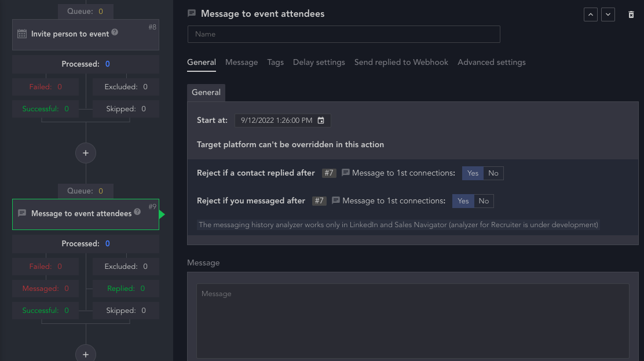This screenshot has height=361, width=644.
Task: Click Processed count under Message to event attendees
Action: pyautogui.click(x=86, y=244)
